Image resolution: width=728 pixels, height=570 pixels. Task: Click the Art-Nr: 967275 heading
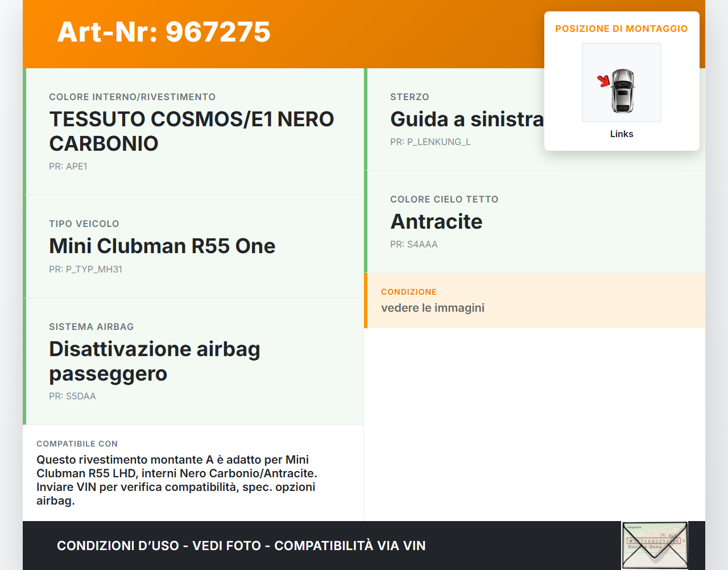point(164,32)
